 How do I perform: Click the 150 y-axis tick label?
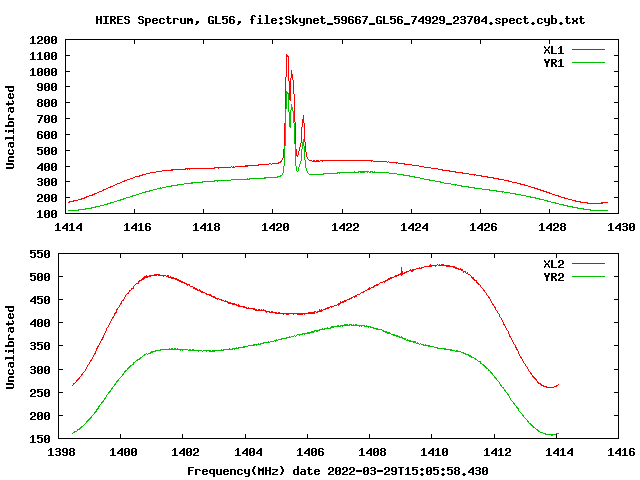pyautogui.click(x=40, y=439)
